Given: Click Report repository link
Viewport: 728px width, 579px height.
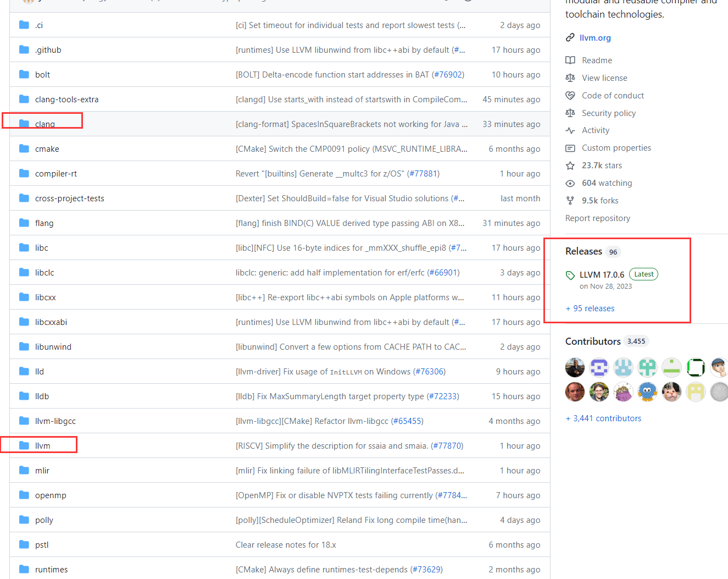Looking at the screenshot, I should coord(598,218).
